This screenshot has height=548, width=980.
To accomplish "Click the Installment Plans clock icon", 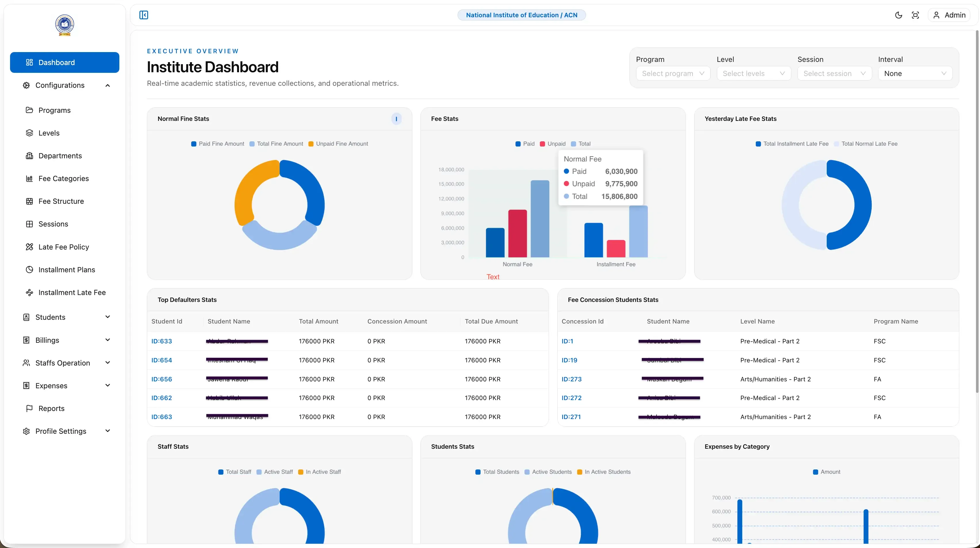I will [x=29, y=270].
